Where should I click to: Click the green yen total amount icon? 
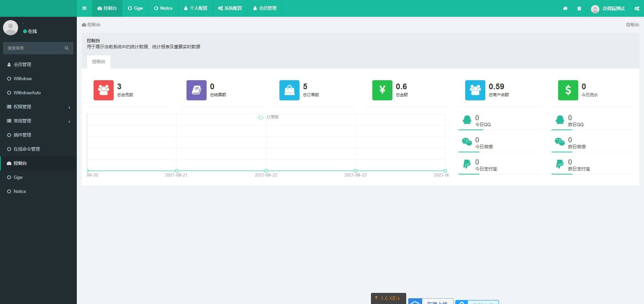coord(382,90)
